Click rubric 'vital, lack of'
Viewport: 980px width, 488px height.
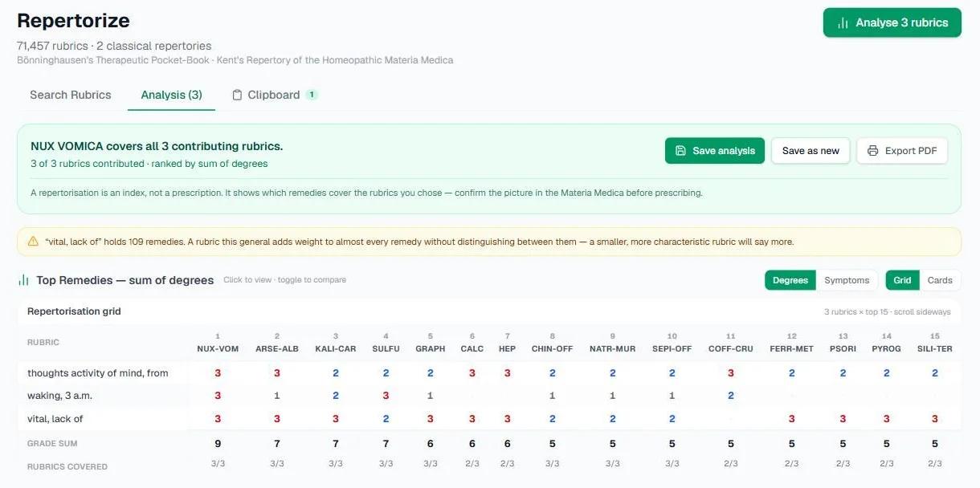point(55,419)
